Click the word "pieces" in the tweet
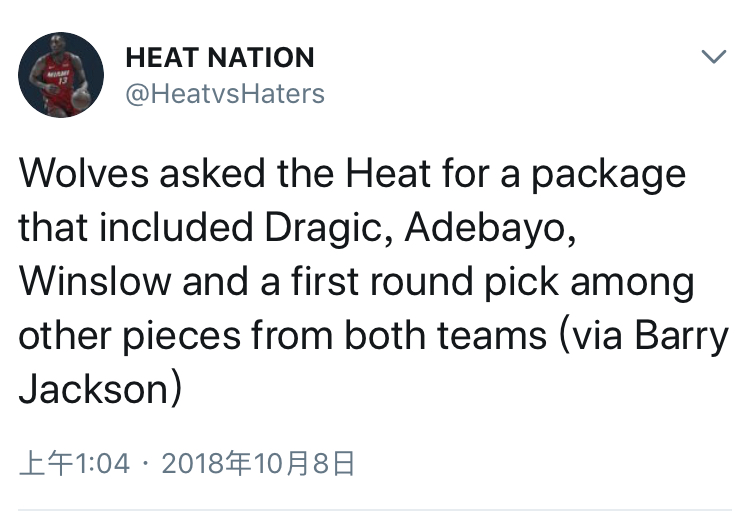The width and height of the screenshot is (750, 525). 182,337
